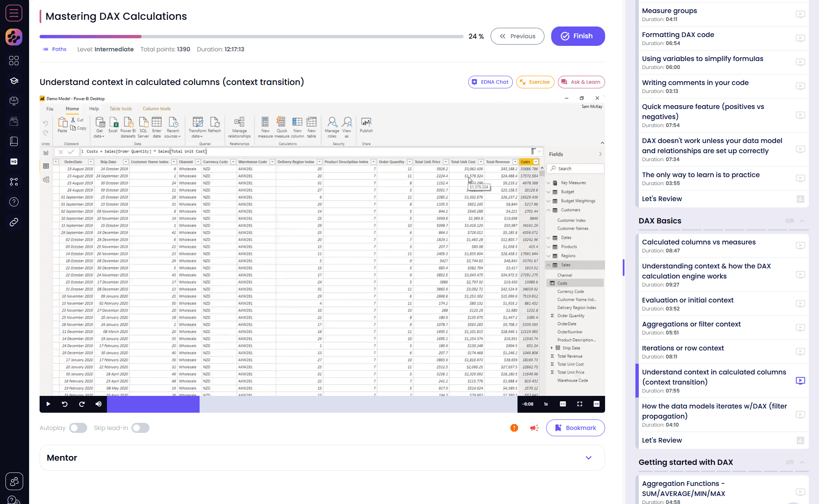Open the help icon in the sidebar
The height and width of the screenshot is (504, 819).
(14, 202)
